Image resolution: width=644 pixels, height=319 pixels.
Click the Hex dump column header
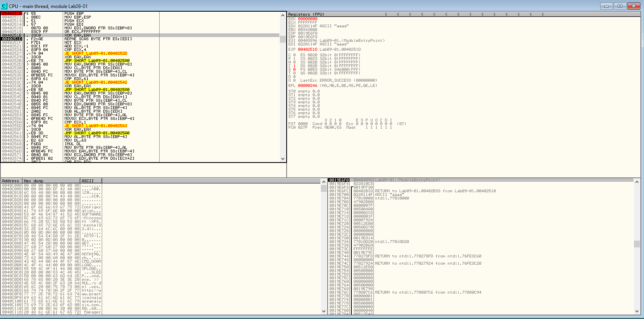coord(51,181)
